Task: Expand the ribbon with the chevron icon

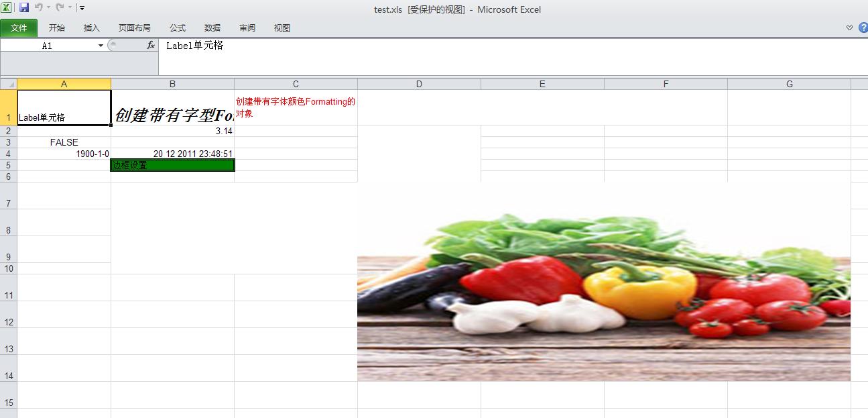Action: 849,28
